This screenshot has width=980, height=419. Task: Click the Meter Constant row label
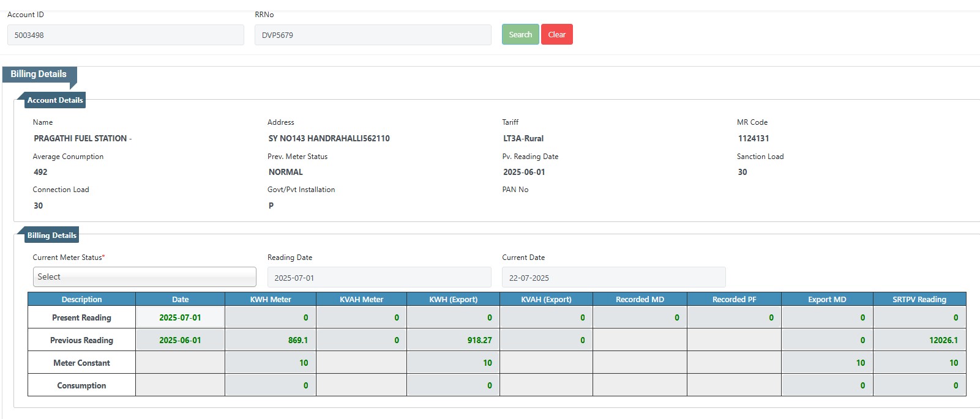81,363
